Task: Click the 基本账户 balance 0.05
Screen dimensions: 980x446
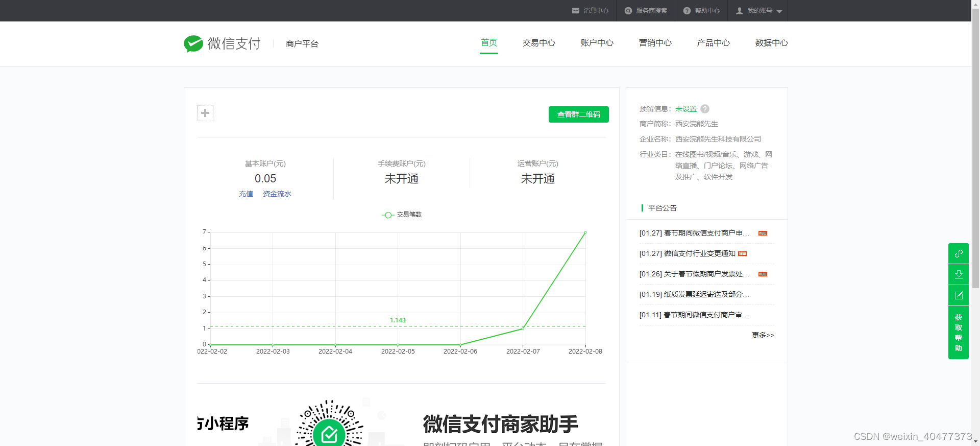Action: (x=265, y=179)
